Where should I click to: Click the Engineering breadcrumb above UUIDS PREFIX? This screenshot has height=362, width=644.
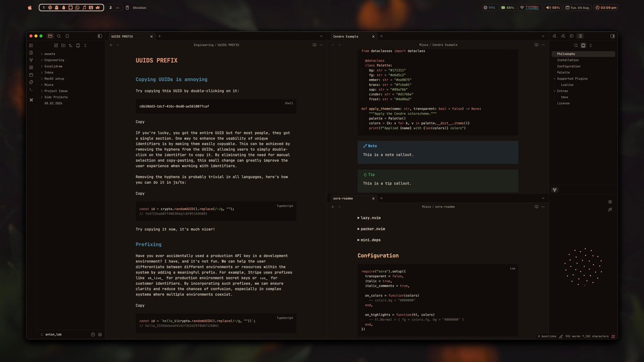[204, 45]
